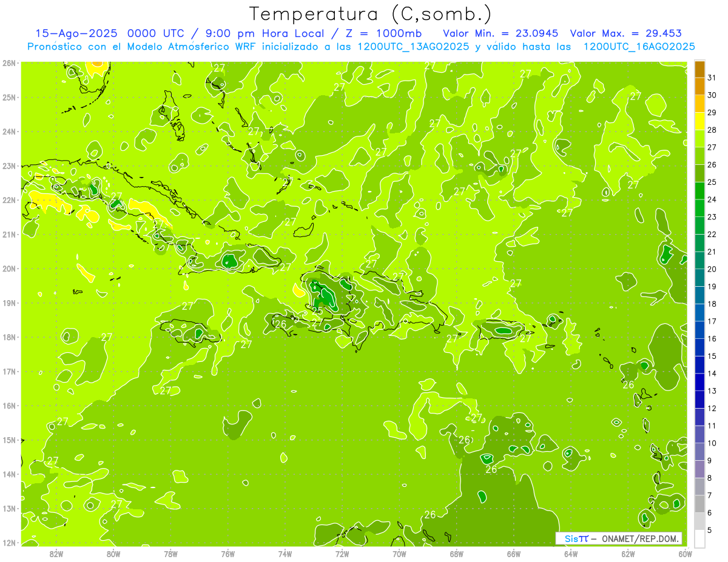This screenshot has width=728, height=562.
Task: Click the date text '15-Ago-2025 0000 UTC'
Action: pyautogui.click(x=110, y=33)
